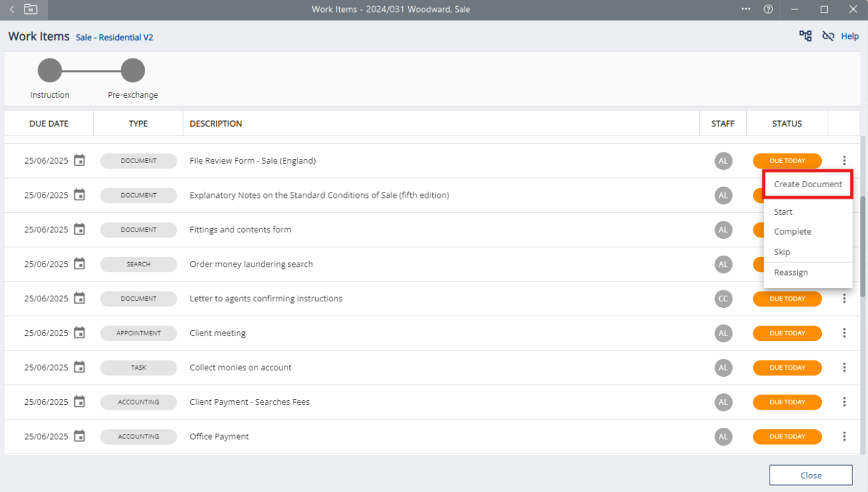Expand actions menu for Letter to agents row
Image resolution: width=868 pixels, height=492 pixels.
tap(844, 298)
